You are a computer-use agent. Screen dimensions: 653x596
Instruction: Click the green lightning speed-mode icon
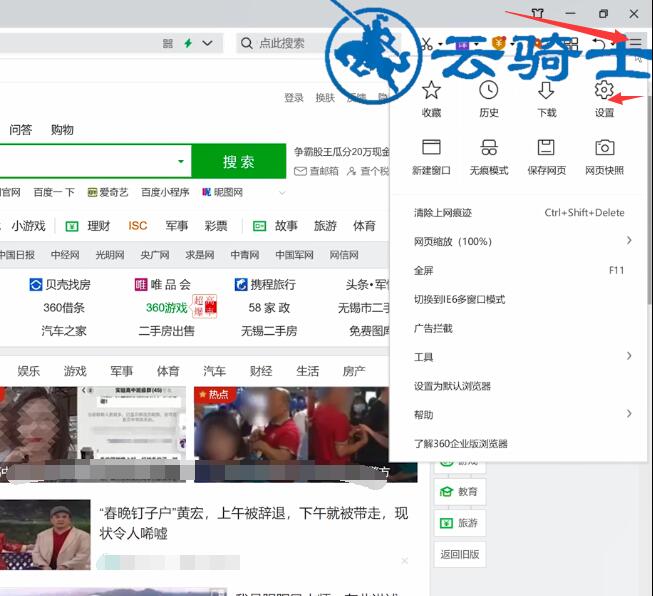[x=188, y=43]
